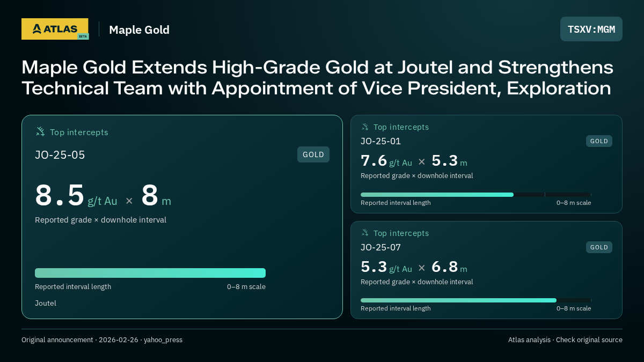
Task: Click Top intercepts label in JO-25-01 card
Action: pyautogui.click(x=401, y=127)
